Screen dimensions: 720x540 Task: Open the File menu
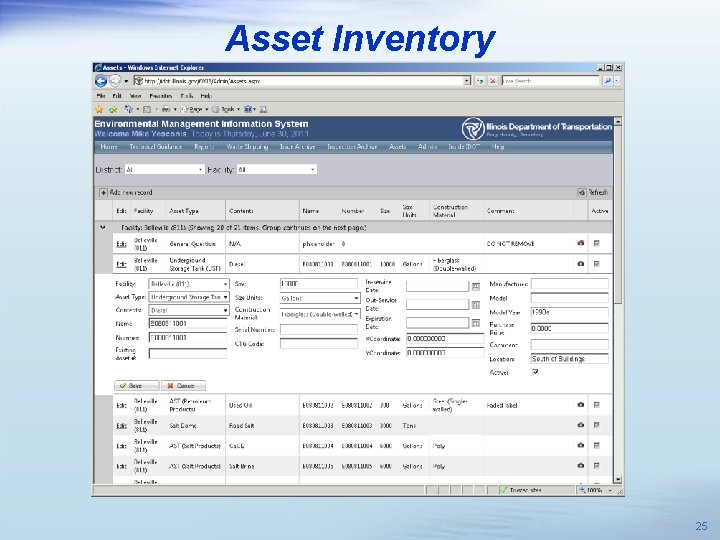[101, 96]
